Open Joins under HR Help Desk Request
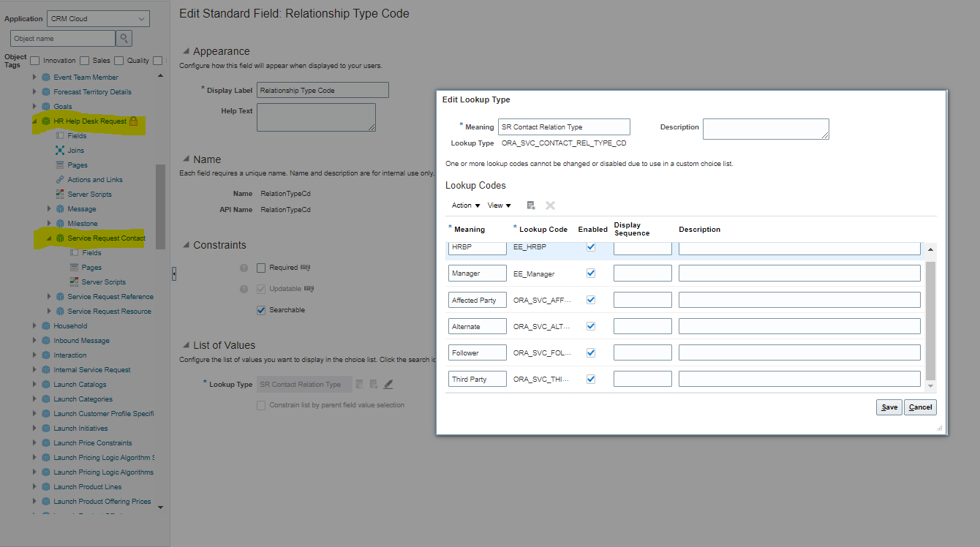The height and width of the screenshot is (547, 980). [x=76, y=150]
